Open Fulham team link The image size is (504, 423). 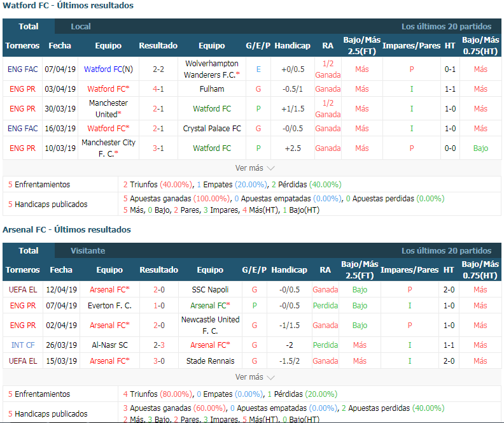pyautogui.click(x=212, y=89)
